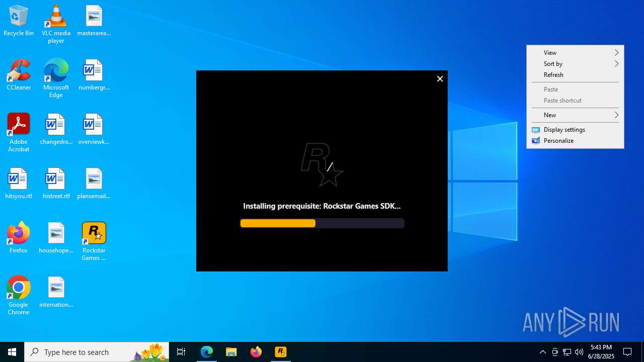Screen dimensions: 644x362
Task: Click the 'Installing prerequisite: Rockstar Games SDK...' text
Action: pyautogui.click(x=322, y=206)
